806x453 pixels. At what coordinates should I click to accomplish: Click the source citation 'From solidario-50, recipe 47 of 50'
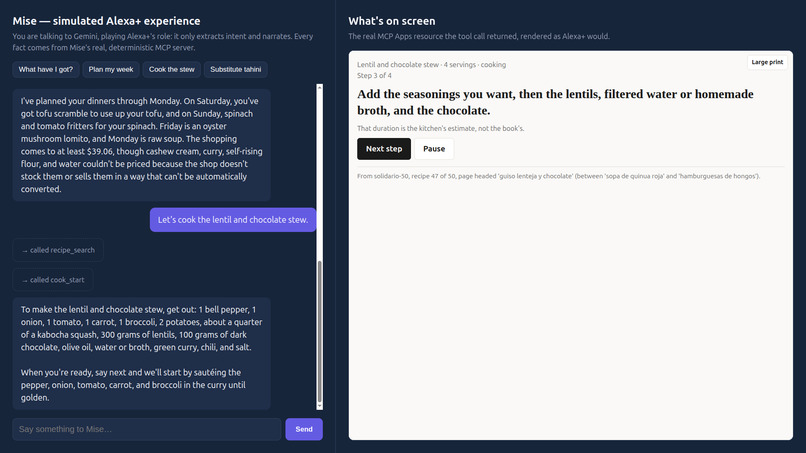559,176
